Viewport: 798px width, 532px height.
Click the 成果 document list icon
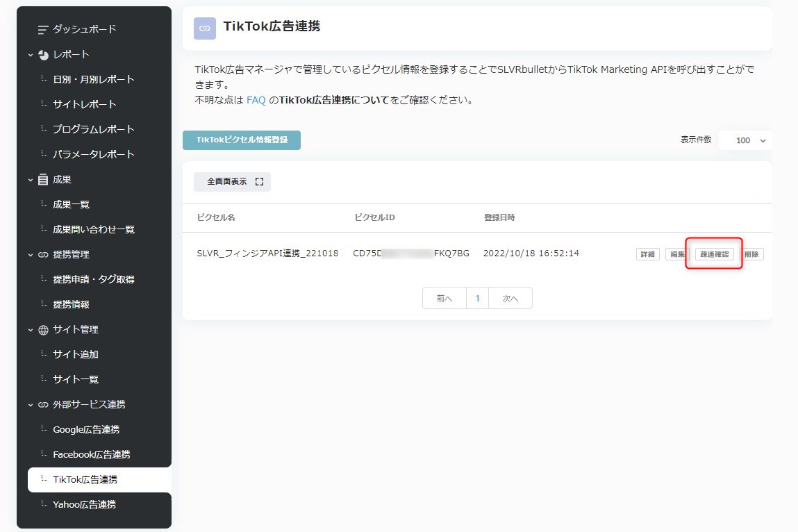(43, 180)
